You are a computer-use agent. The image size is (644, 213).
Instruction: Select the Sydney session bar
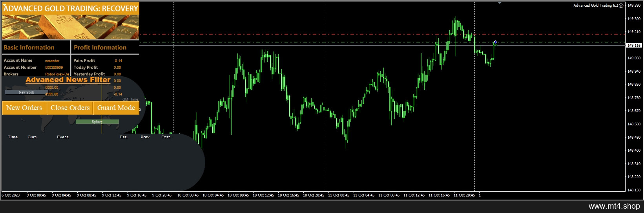(97, 122)
